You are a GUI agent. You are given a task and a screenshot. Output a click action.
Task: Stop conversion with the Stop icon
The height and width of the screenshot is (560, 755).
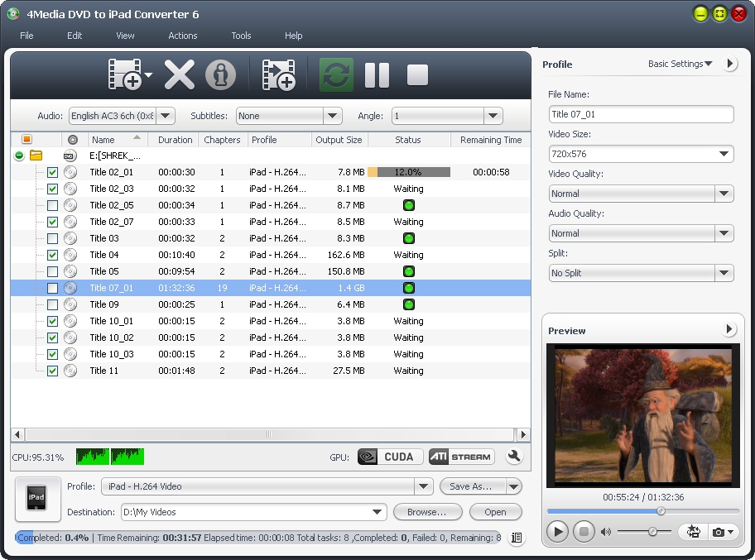pos(416,74)
